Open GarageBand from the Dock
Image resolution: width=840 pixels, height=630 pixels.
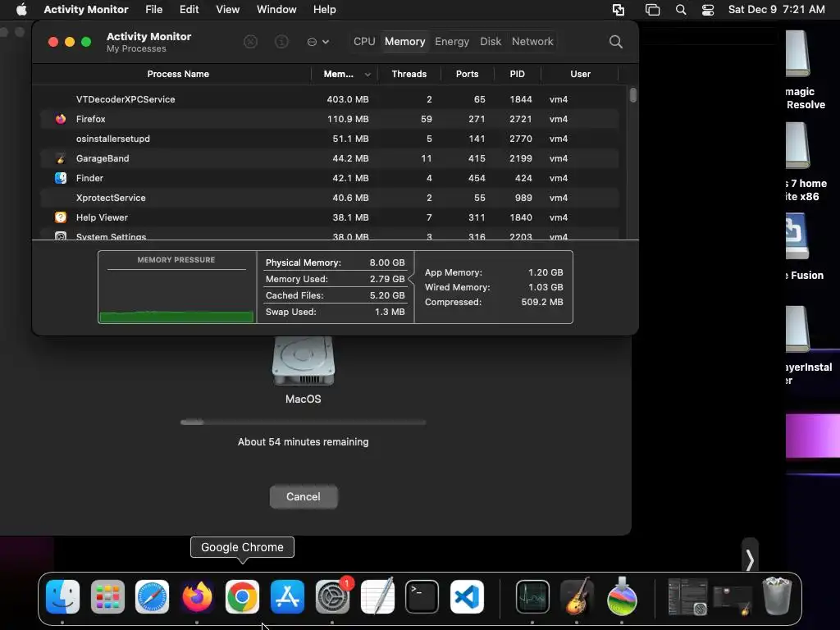(x=577, y=596)
